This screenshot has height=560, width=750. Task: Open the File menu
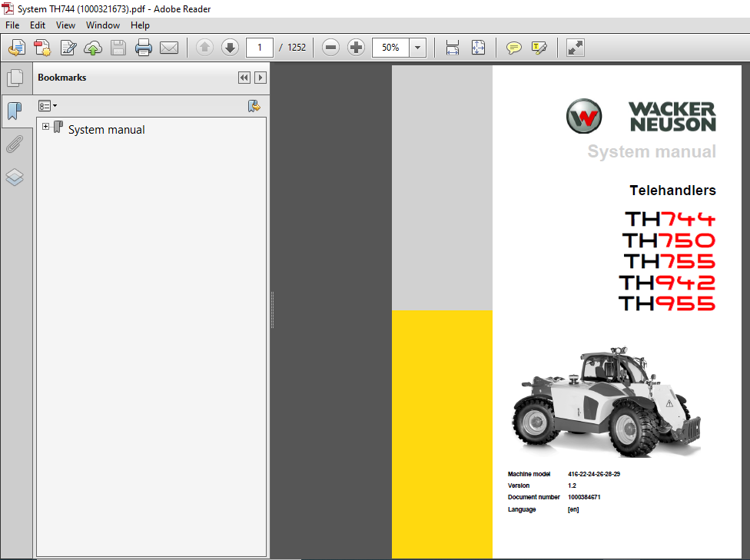click(x=12, y=25)
